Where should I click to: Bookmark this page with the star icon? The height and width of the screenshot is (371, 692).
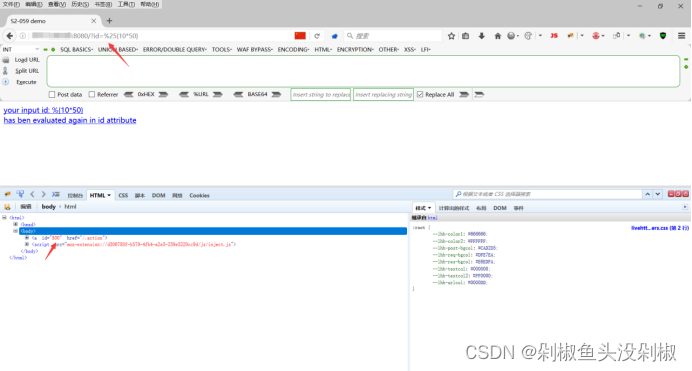(x=451, y=36)
